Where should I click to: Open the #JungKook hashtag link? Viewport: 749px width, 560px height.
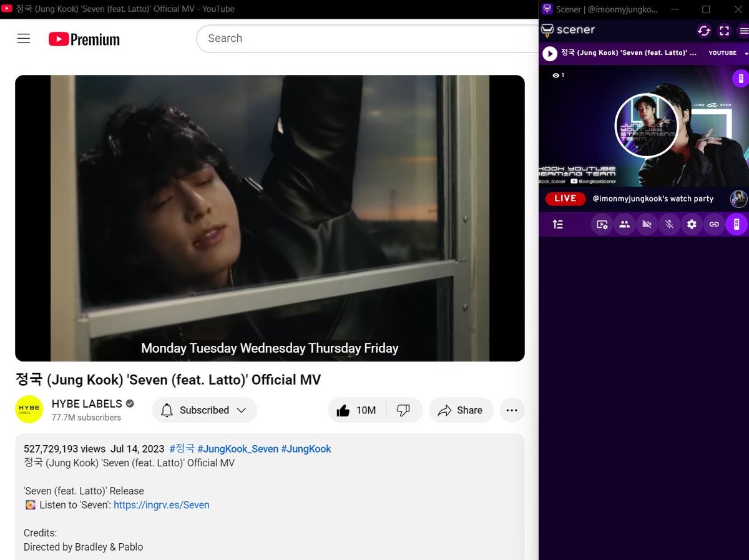click(x=306, y=449)
